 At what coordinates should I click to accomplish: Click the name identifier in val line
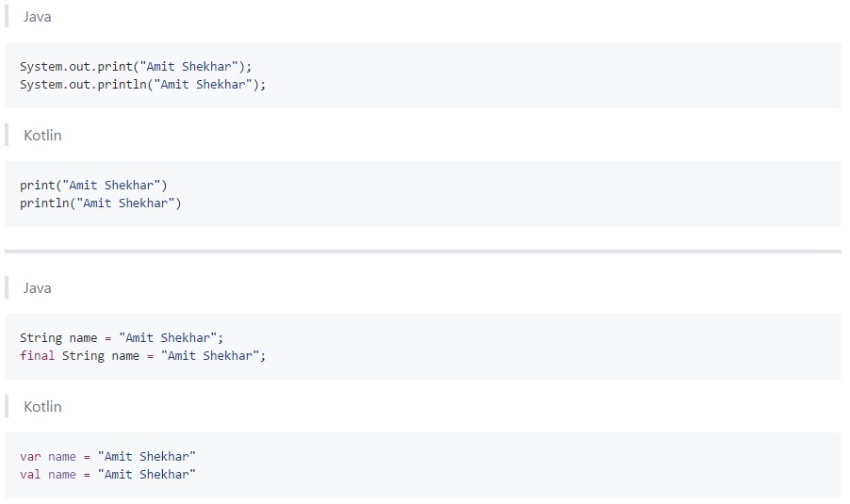[x=62, y=475]
